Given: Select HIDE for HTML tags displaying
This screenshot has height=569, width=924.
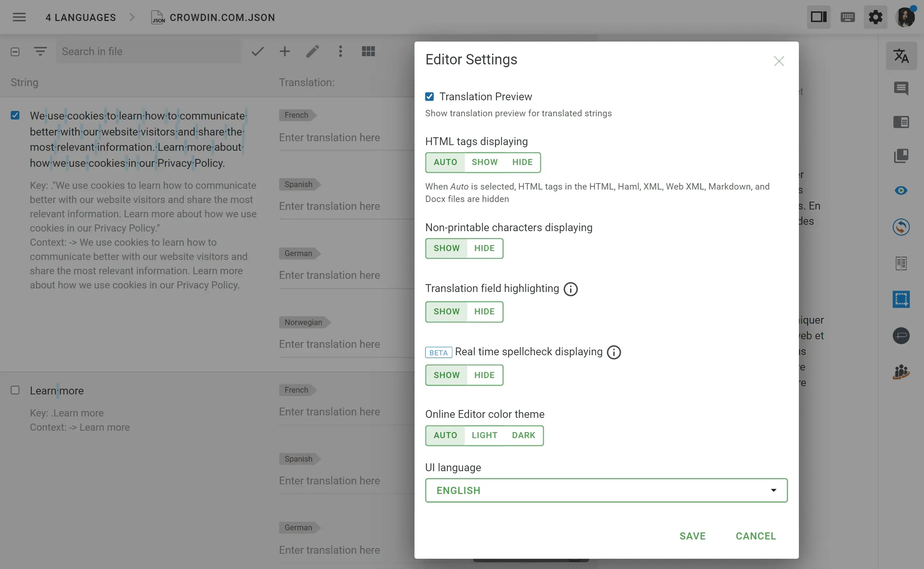Looking at the screenshot, I should pyautogui.click(x=522, y=162).
